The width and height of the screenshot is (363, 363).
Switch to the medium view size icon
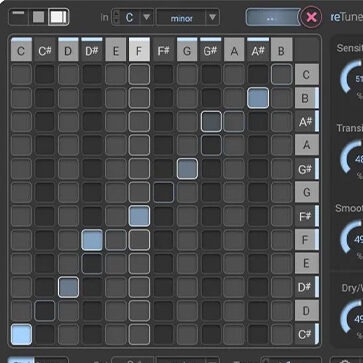pos(39,17)
